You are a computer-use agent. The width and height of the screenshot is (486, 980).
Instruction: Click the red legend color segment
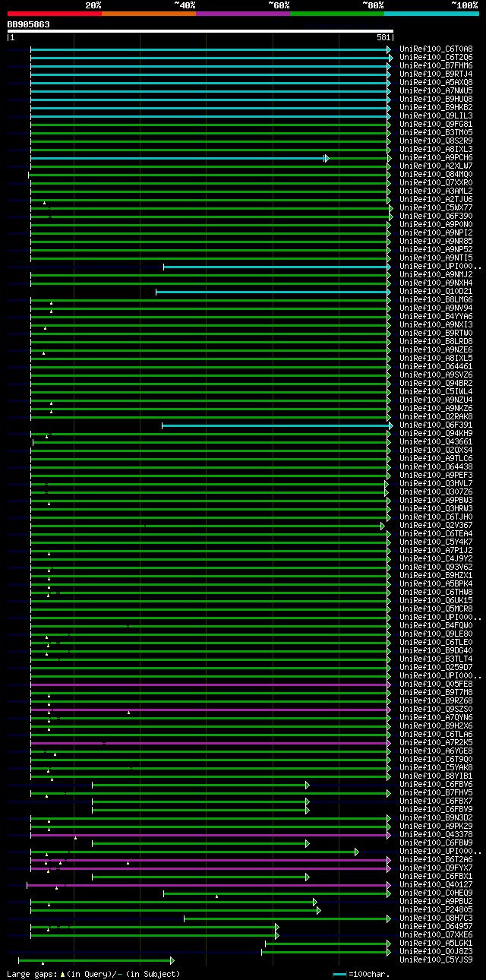pyautogui.click(x=54, y=14)
